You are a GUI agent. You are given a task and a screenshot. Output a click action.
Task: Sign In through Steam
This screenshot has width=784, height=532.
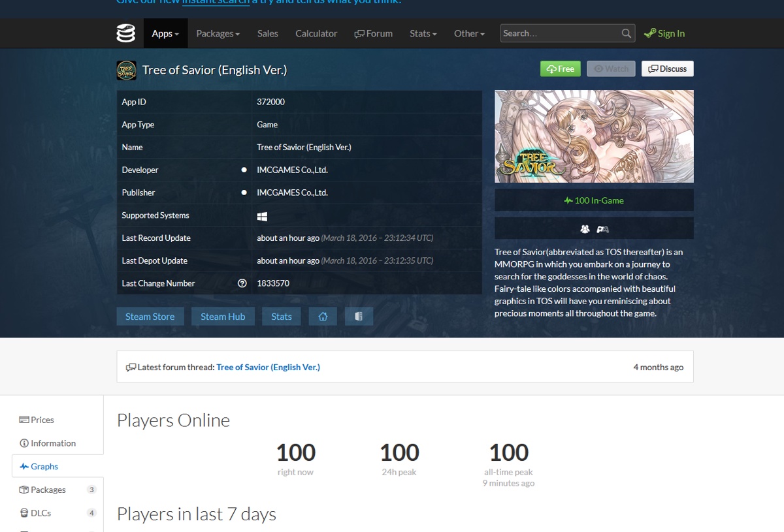pos(664,33)
